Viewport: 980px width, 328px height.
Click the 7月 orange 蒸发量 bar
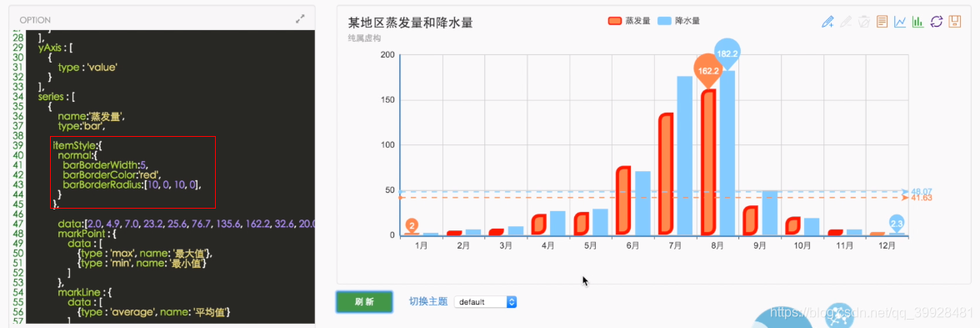(666, 174)
